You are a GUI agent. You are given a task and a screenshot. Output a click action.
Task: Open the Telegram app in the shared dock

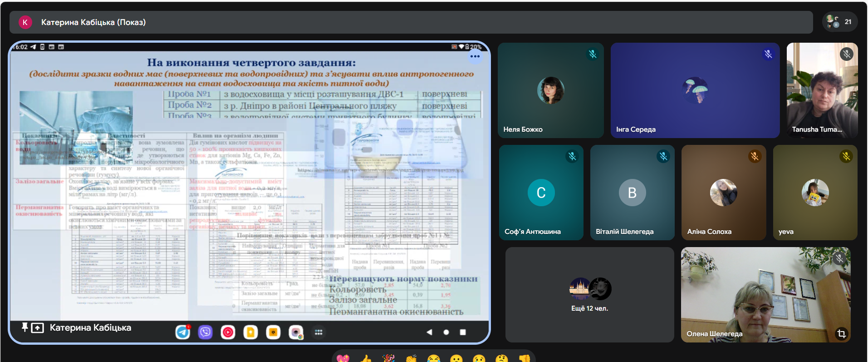[x=183, y=332]
